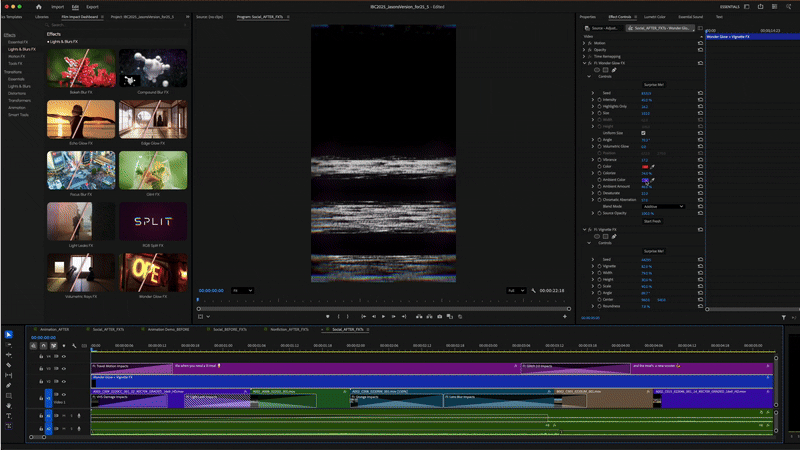Open the Fit zoom level dropdown
Viewport: 800px width, 450px height.
242,290
